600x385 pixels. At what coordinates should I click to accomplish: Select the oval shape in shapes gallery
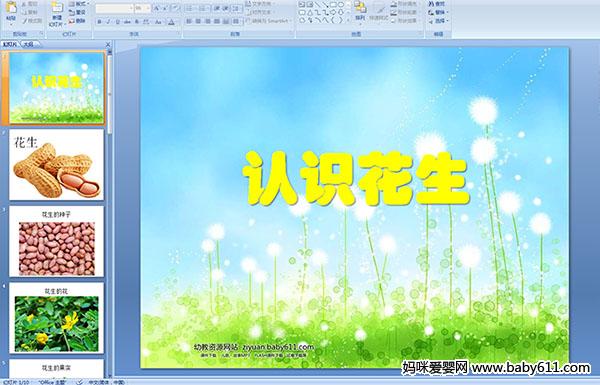click(340, 5)
